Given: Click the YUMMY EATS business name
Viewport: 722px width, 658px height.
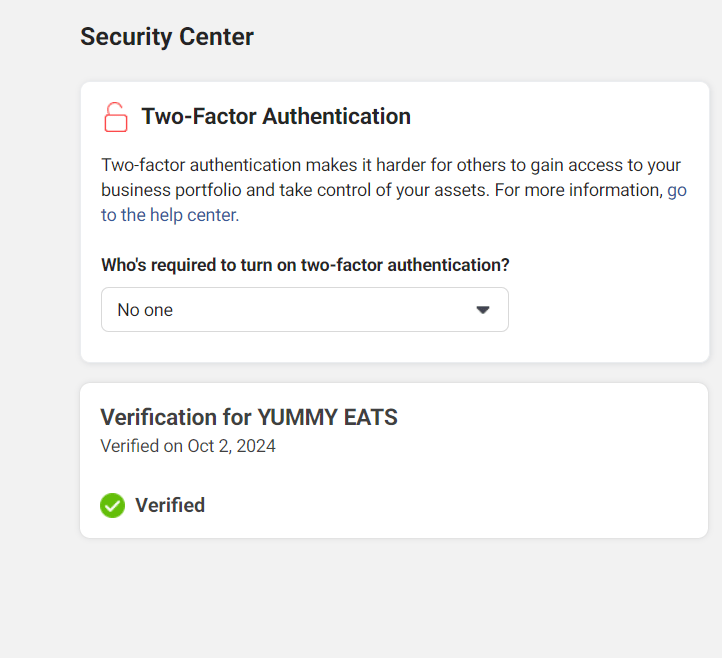Looking at the screenshot, I should [328, 417].
